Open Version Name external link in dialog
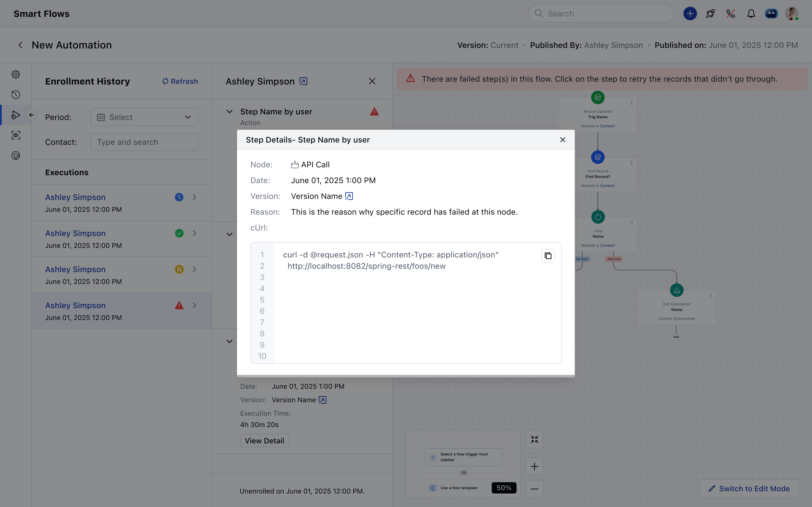The height and width of the screenshot is (507, 812). [x=349, y=196]
